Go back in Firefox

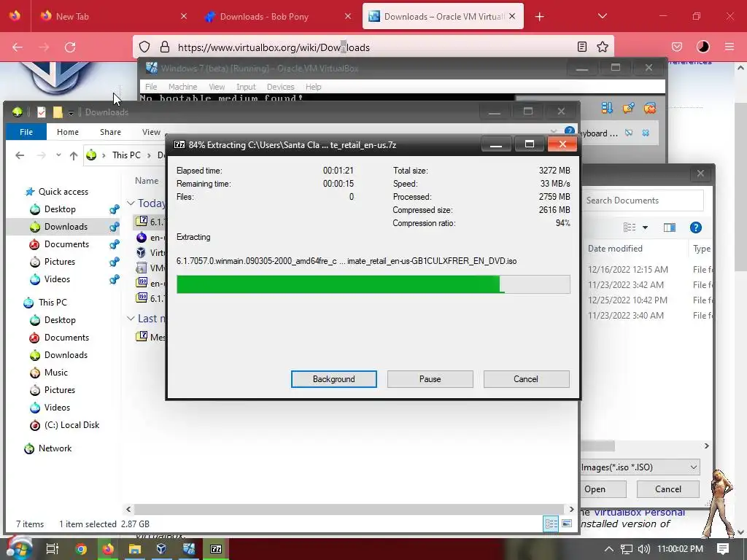tap(18, 47)
